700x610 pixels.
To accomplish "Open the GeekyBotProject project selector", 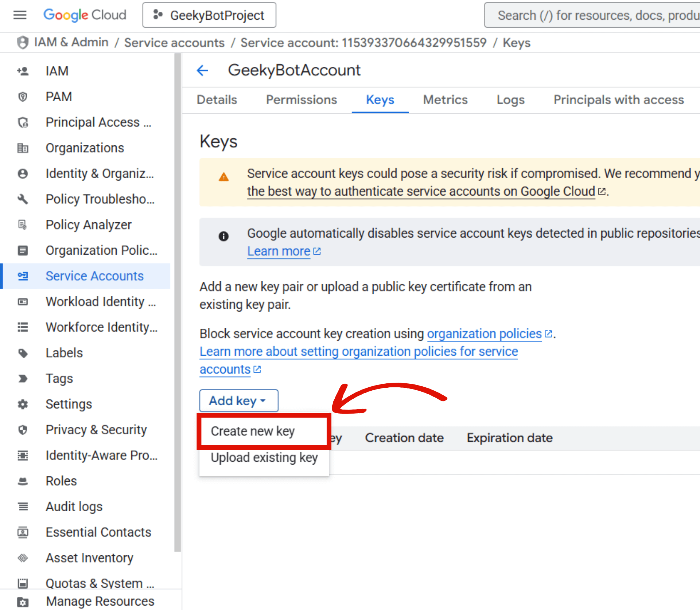I will point(209,15).
